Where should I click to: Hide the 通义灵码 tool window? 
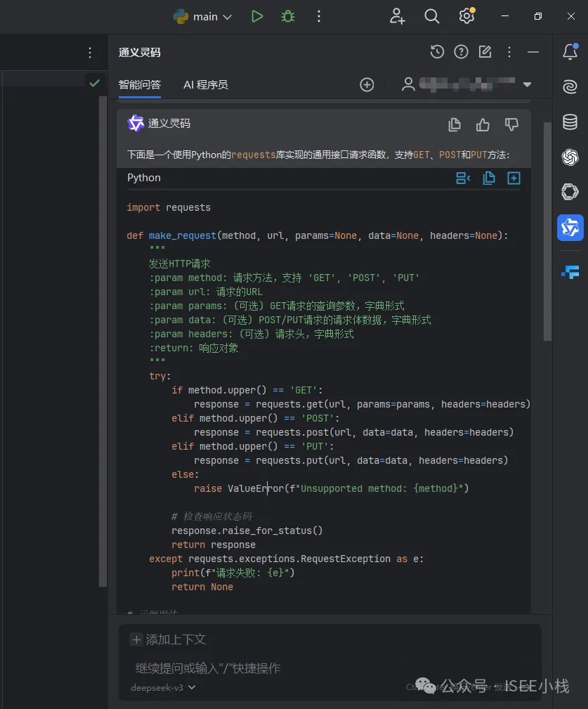tap(533, 52)
